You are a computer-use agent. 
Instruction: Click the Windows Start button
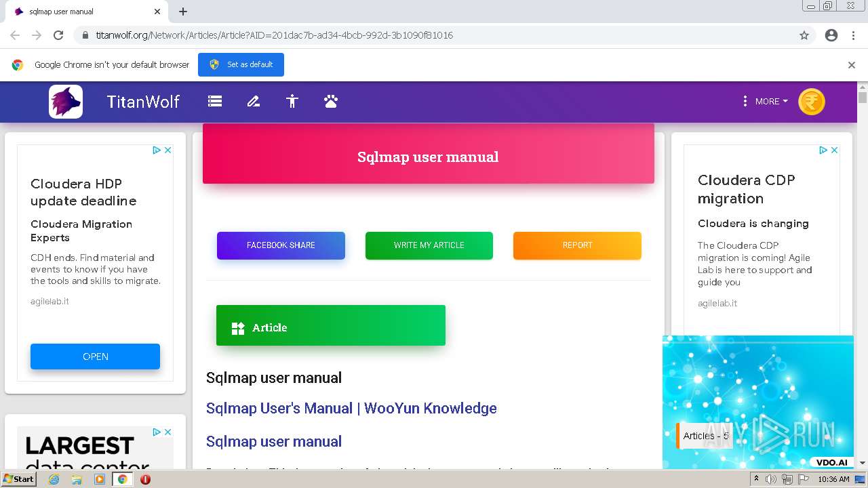19,479
